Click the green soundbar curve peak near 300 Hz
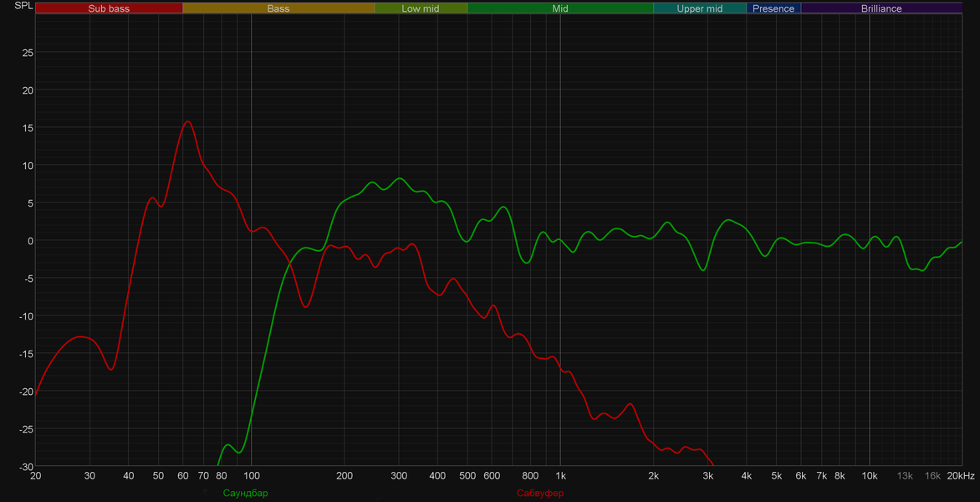980x502 pixels. 400,178
